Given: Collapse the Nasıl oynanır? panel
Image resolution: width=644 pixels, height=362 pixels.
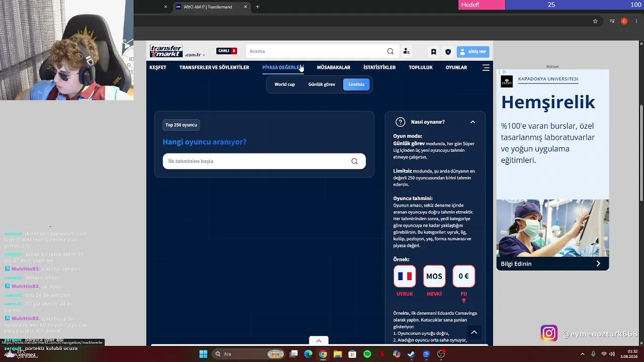Looking at the screenshot, I should coord(472,122).
